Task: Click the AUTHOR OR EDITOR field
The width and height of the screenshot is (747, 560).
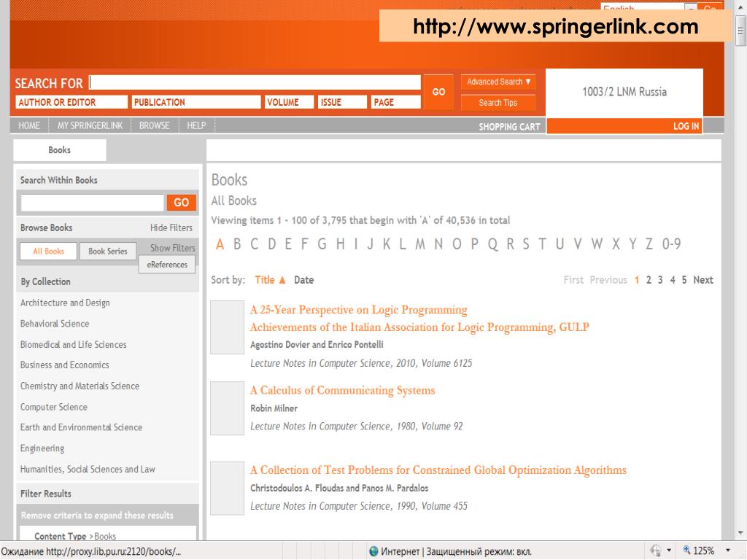Action: (71, 102)
